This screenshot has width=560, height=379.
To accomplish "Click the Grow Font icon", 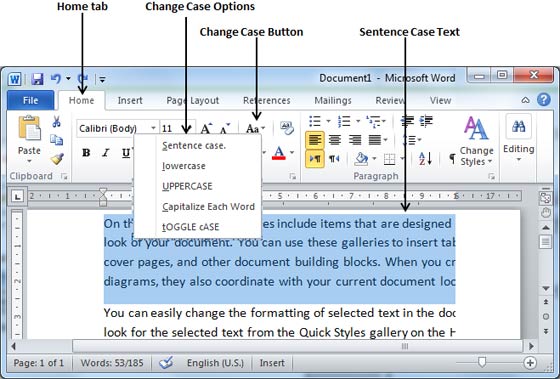I will click(x=206, y=128).
